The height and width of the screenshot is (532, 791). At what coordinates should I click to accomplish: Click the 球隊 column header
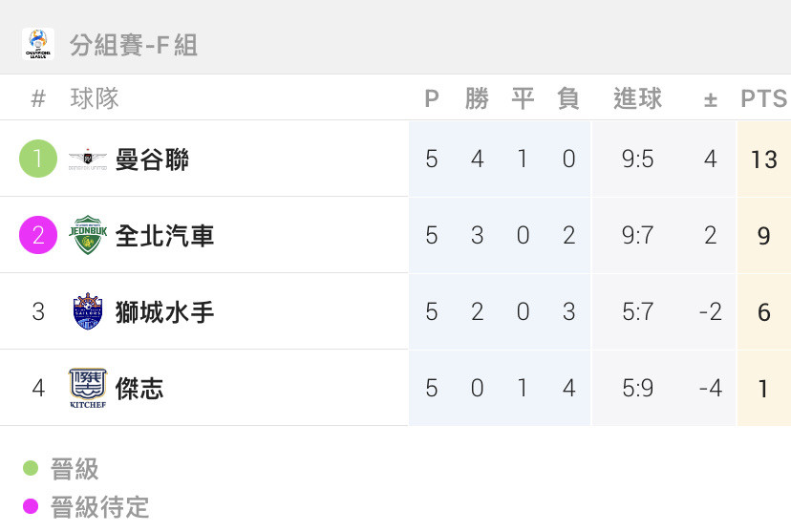pos(95,98)
